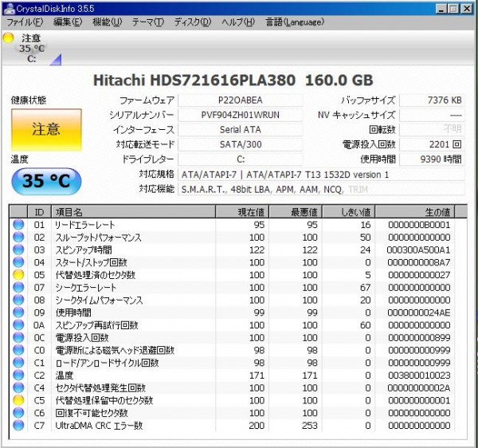Click raw value 000300A500A1
Image resolution: width=478 pixels, height=448 pixels.
tap(418, 250)
